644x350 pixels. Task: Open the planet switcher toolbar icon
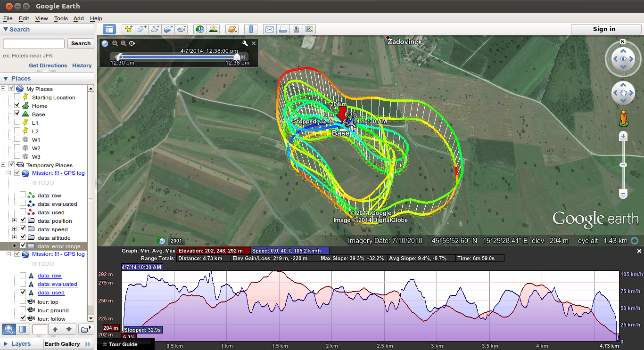(231, 29)
